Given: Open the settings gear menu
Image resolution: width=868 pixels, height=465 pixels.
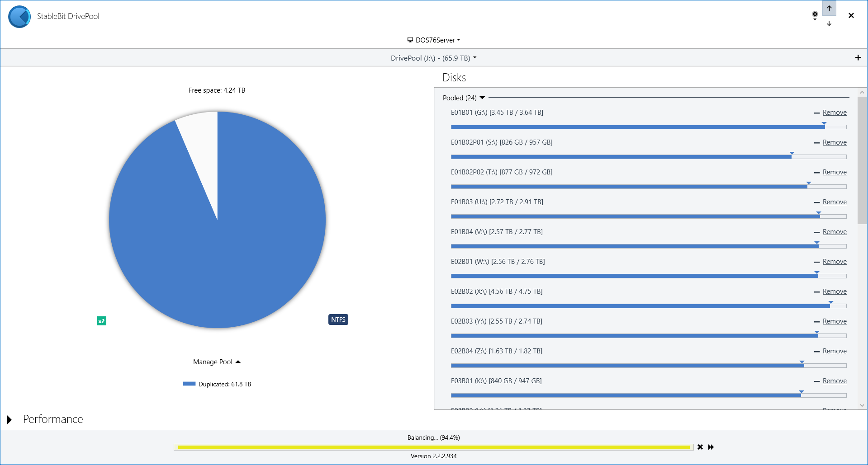Looking at the screenshot, I should click(815, 16).
